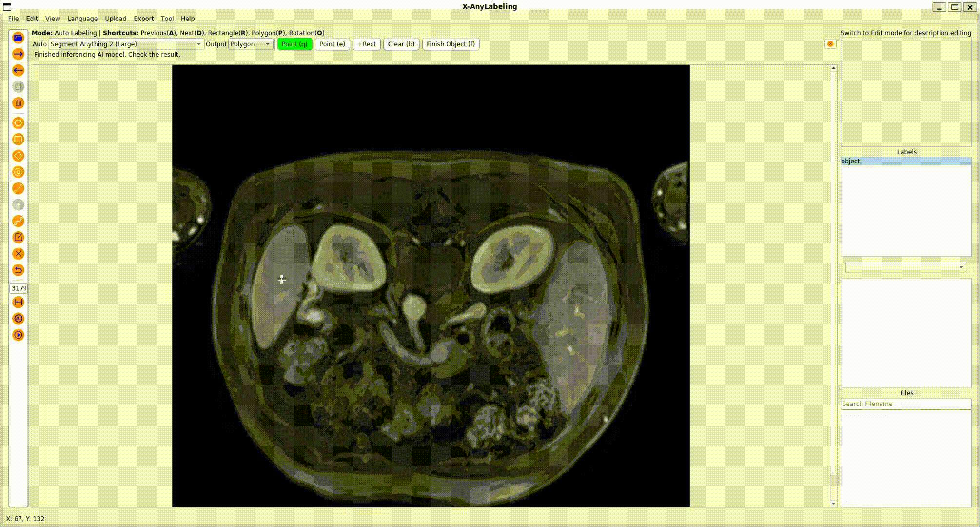Click the fit width icon

tap(18, 303)
